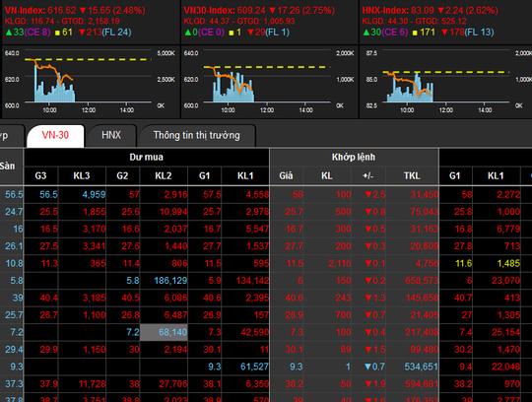Open the Thông tin thị trường tab
Image resolution: width=532 pixels, height=402 pixels.
(x=196, y=135)
